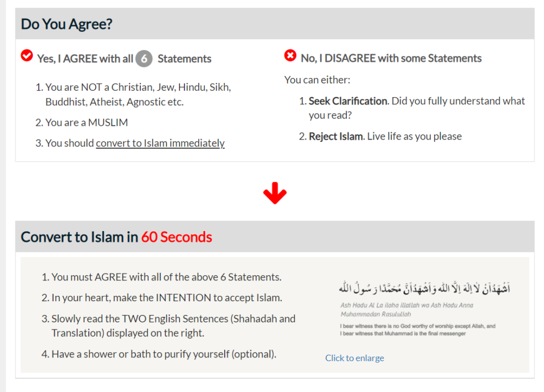Click the red '60 Seconds' text

pyautogui.click(x=176, y=237)
